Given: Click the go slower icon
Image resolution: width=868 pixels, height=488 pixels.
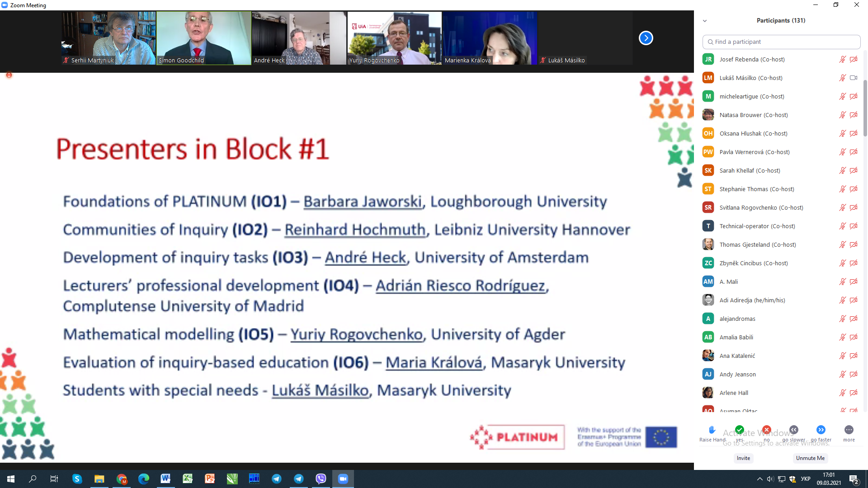Looking at the screenshot, I should click(793, 430).
